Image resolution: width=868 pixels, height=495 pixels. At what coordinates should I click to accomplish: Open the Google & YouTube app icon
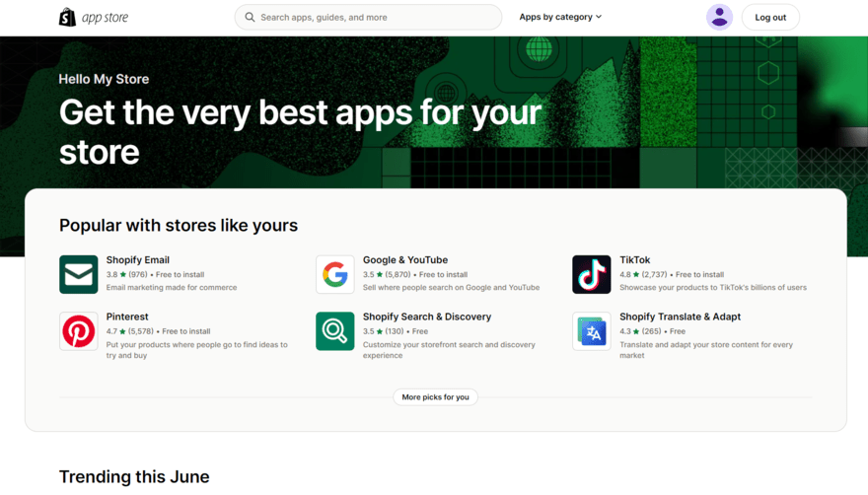(x=335, y=274)
